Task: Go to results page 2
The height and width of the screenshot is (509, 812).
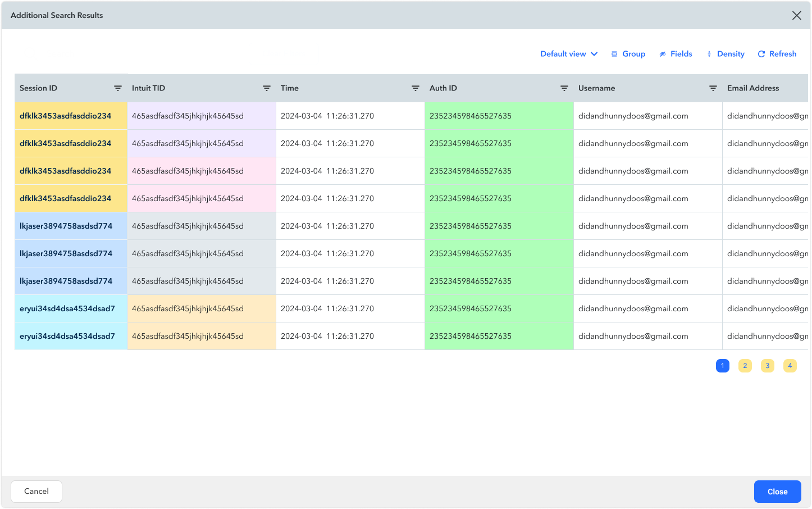Action: pyautogui.click(x=745, y=366)
